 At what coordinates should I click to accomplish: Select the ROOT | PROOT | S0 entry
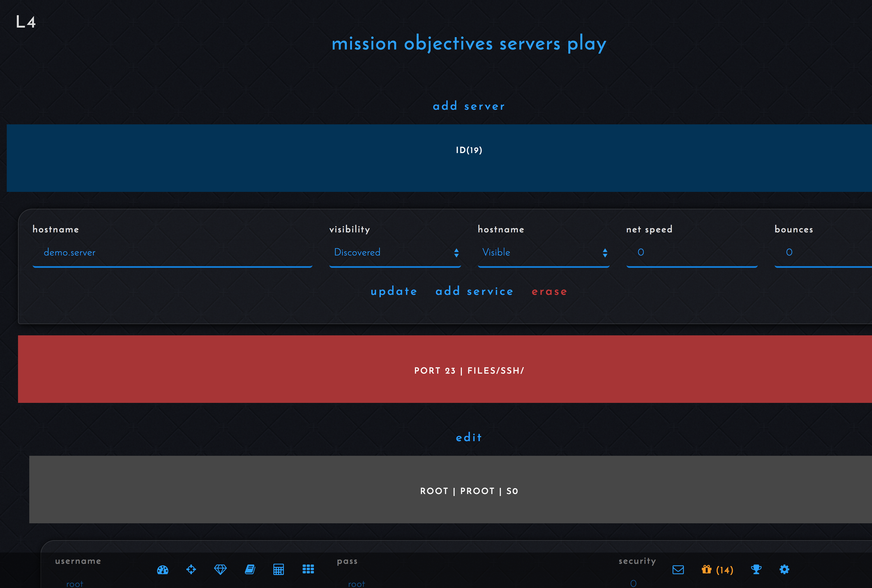pyautogui.click(x=469, y=490)
